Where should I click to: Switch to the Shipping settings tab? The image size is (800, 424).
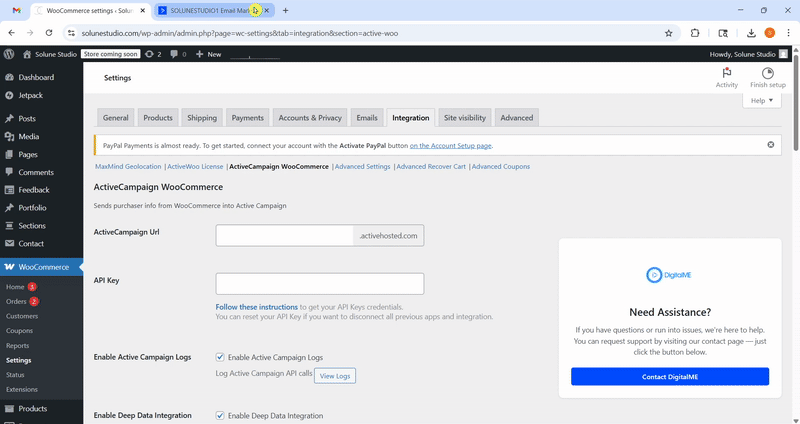click(202, 117)
